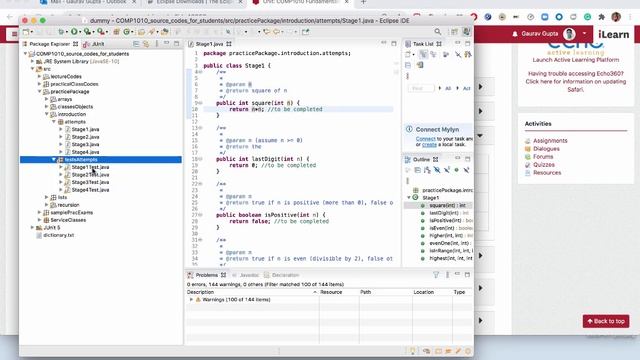640x360 pixels.
Task: Switch to the Declaration tab
Action: (x=282, y=275)
